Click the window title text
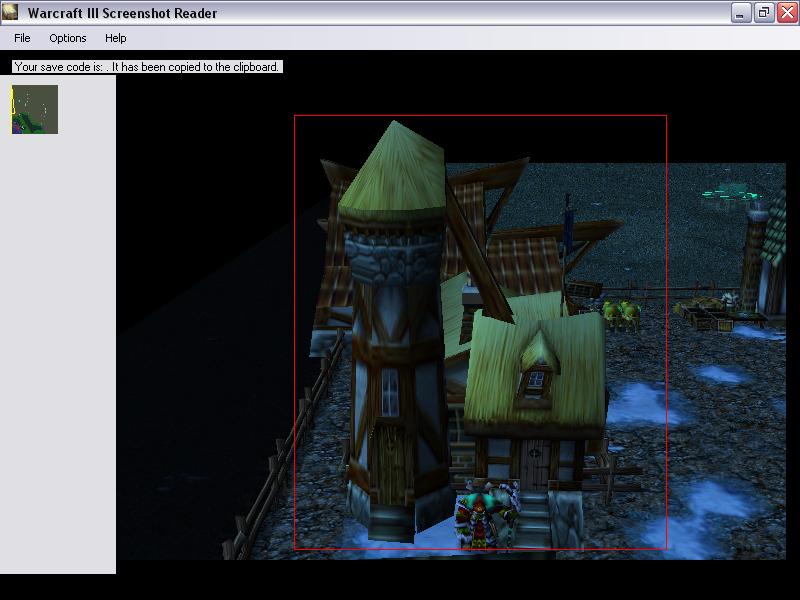This screenshot has height=600, width=800. (122, 14)
